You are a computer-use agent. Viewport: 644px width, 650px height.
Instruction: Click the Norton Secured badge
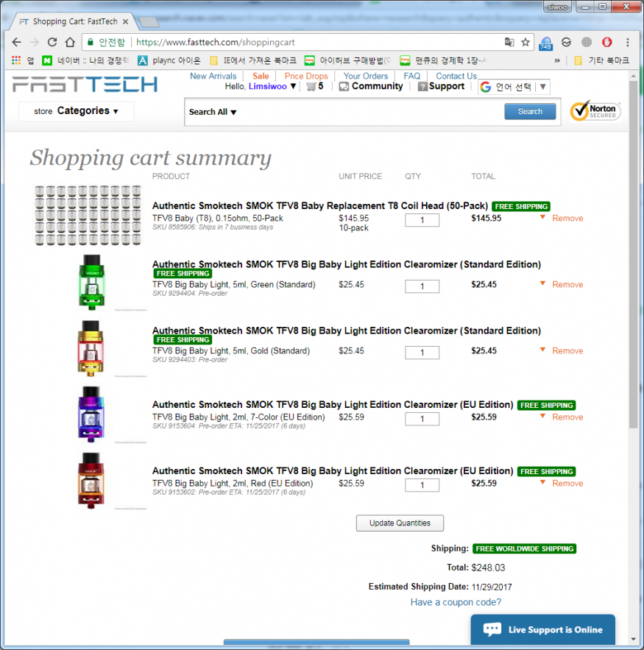pos(595,112)
